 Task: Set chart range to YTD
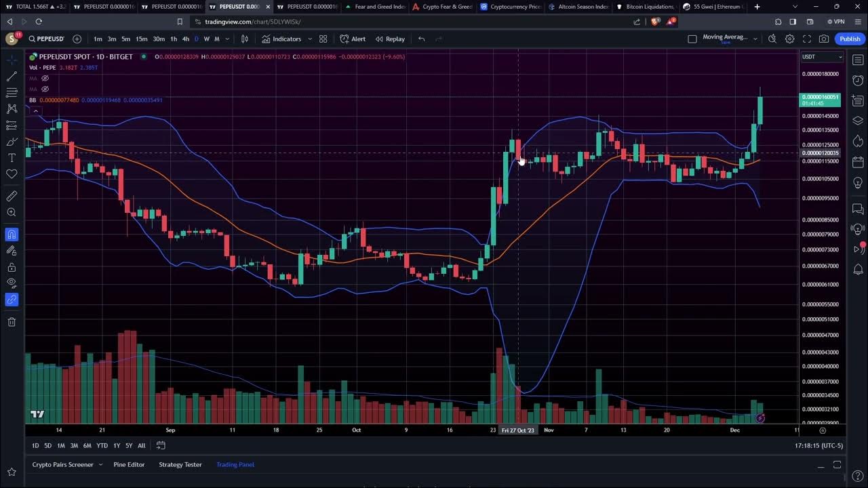102,445
